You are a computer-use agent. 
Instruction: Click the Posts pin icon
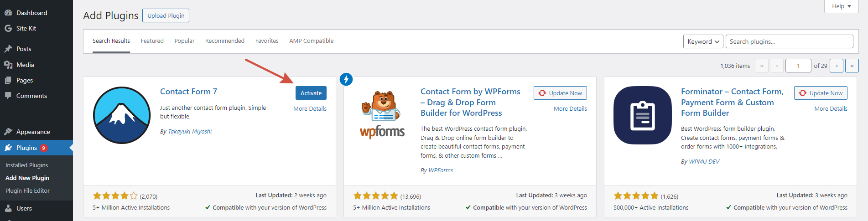[8, 49]
